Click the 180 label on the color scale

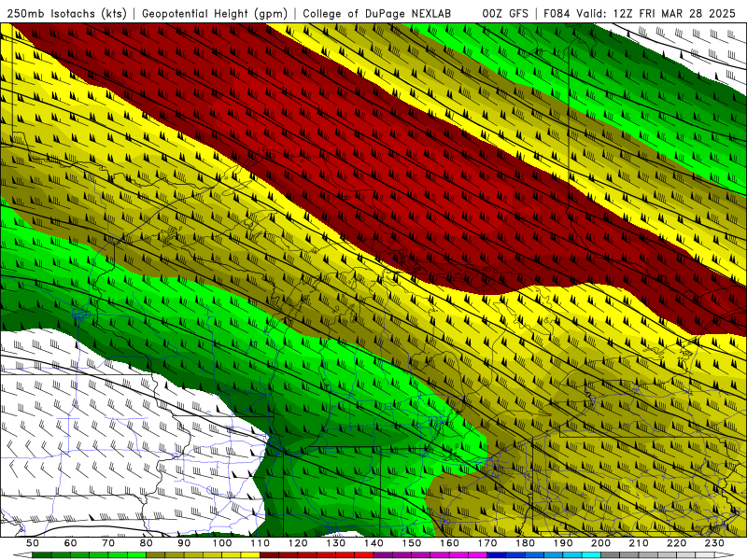(525, 543)
